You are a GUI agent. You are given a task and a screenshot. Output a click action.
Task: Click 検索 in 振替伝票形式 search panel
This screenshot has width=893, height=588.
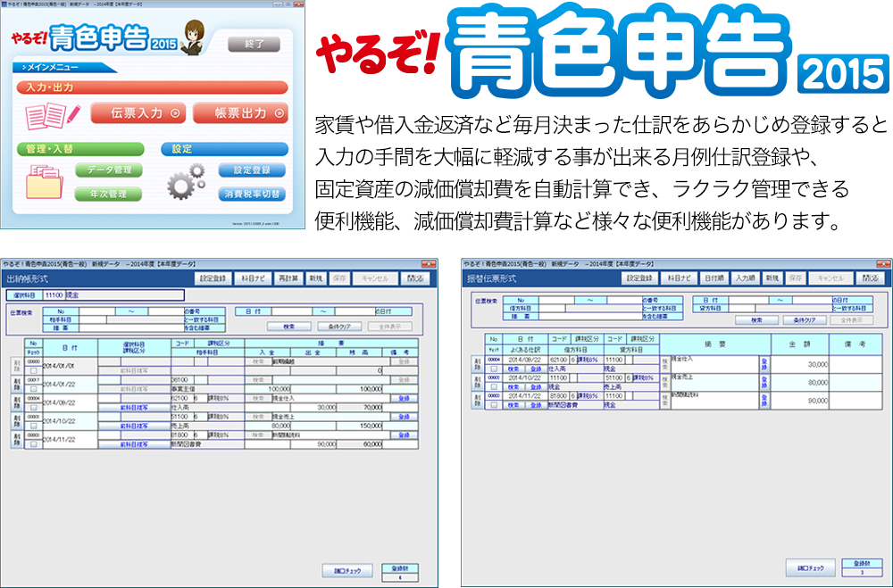(756, 320)
